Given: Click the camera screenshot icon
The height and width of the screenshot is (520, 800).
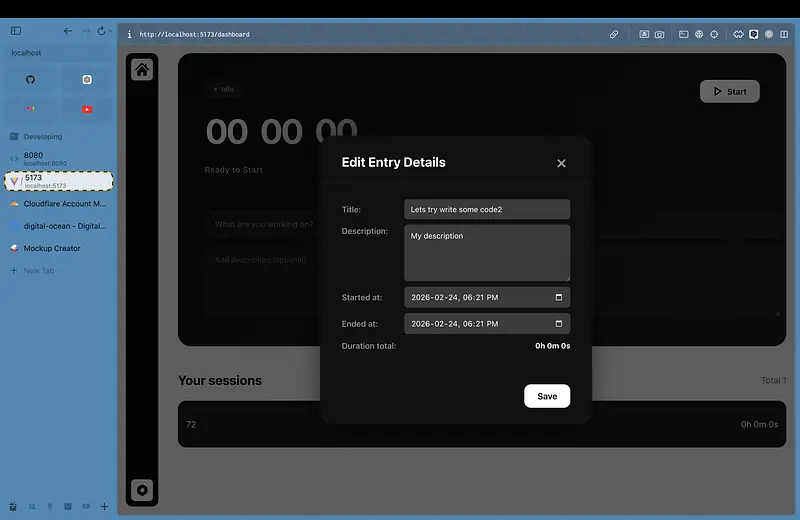Looking at the screenshot, I should point(660,34).
